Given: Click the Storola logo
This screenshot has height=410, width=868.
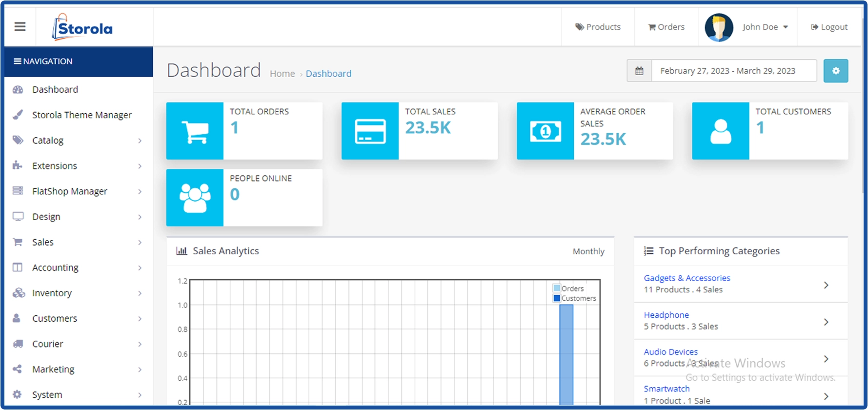Looking at the screenshot, I should pos(82,27).
